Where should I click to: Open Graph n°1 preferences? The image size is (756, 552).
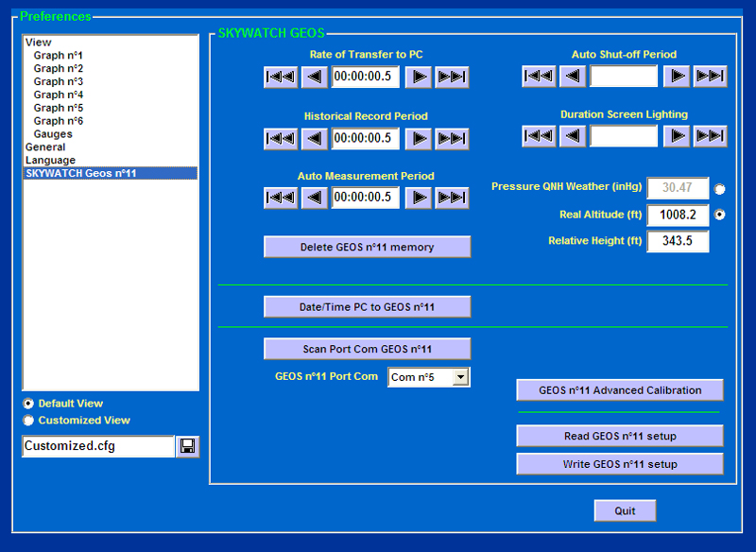pos(59,56)
